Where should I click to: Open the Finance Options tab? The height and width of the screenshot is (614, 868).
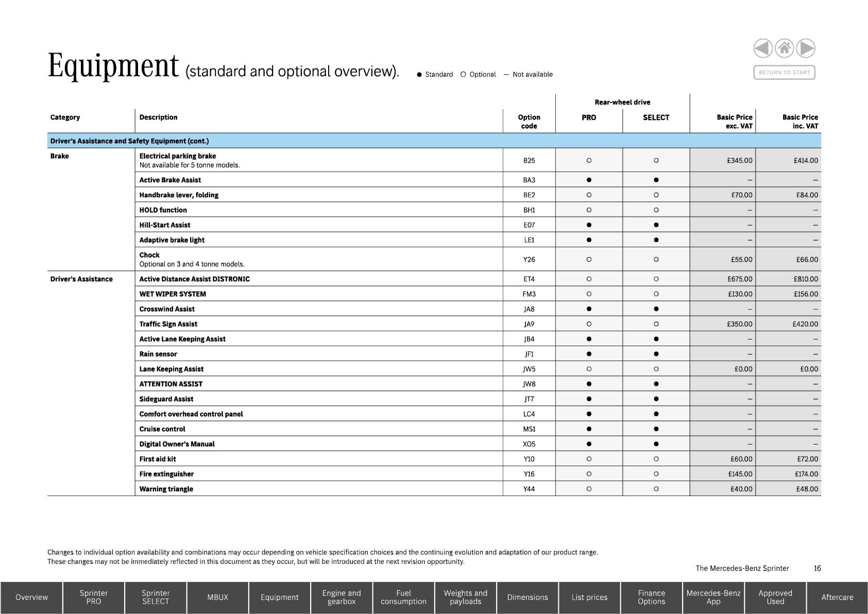(651, 598)
